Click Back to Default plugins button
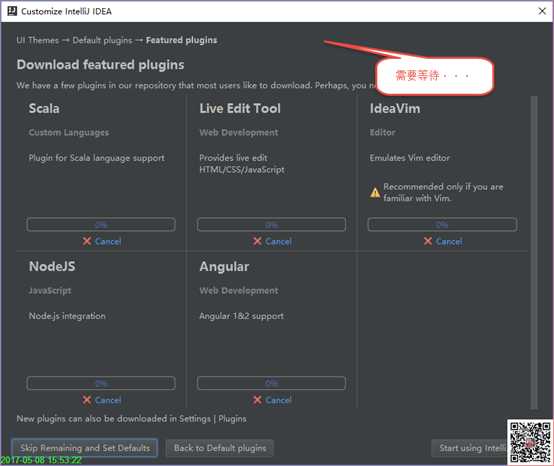Image resolution: width=554 pixels, height=466 pixels. (220, 448)
